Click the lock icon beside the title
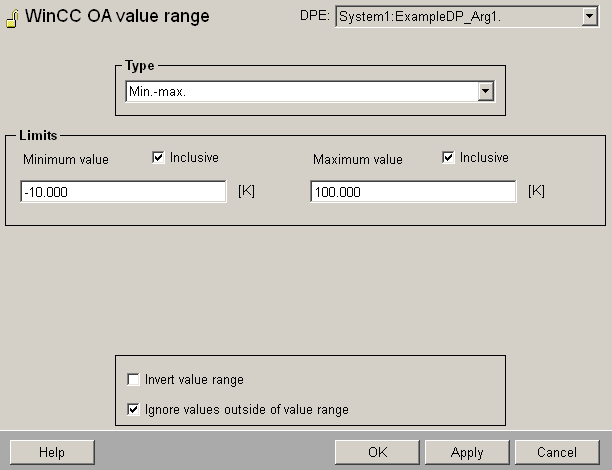The image size is (612, 470). coord(11,17)
